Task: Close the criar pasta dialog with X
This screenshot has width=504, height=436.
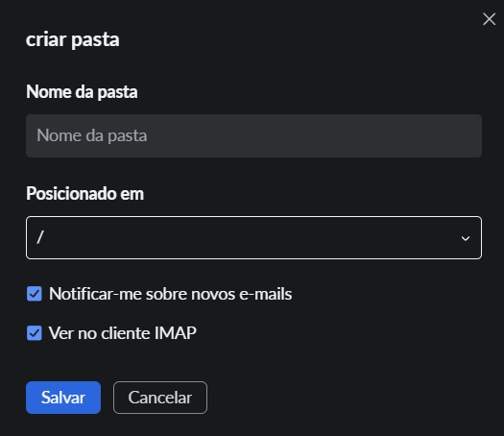Action: click(x=489, y=19)
